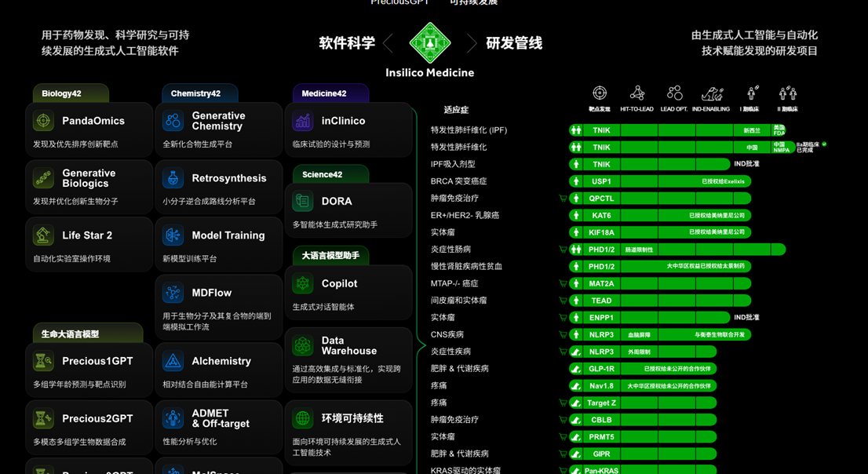
Task: Click the USP1 pipeline progress bar
Action: (x=660, y=181)
